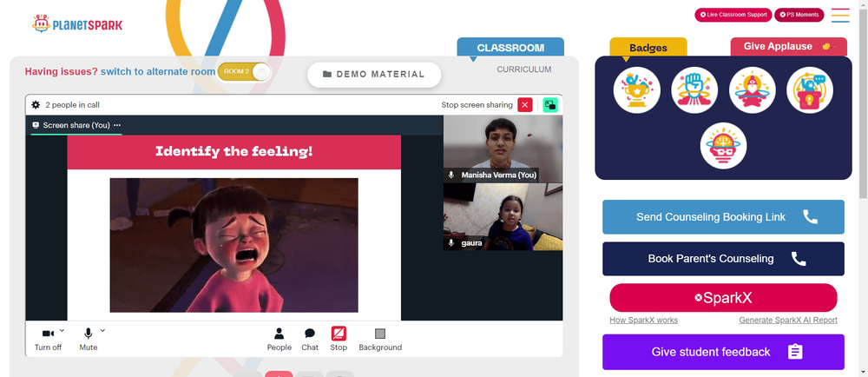Expand microphone options chevron
This screenshot has height=377, width=868.
102,330
